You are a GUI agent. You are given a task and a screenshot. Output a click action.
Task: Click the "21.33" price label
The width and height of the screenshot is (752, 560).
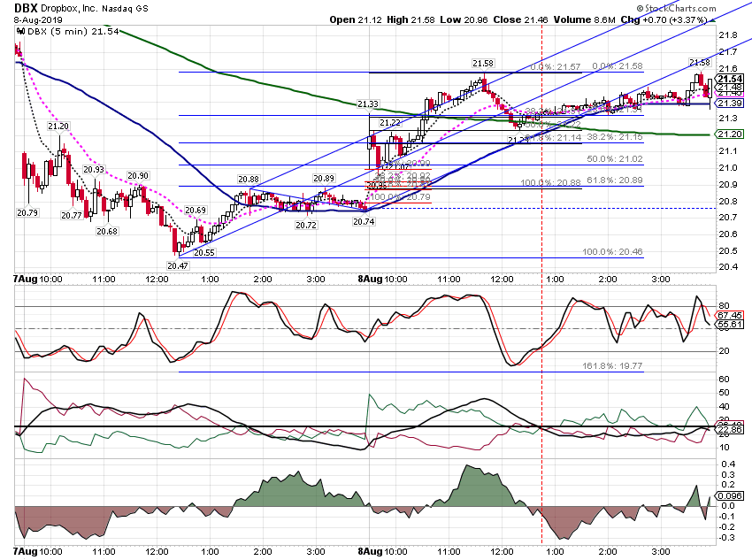[368, 104]
